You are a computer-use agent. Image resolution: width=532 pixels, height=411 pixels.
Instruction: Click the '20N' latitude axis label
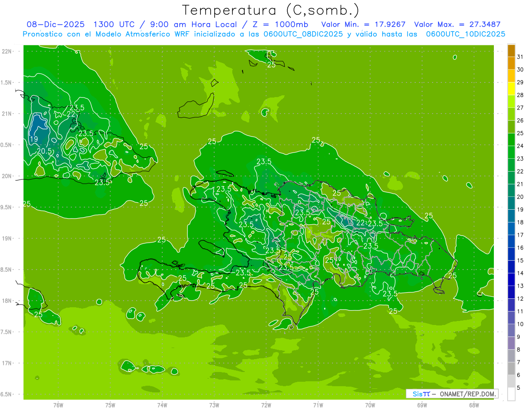(7, 176)
